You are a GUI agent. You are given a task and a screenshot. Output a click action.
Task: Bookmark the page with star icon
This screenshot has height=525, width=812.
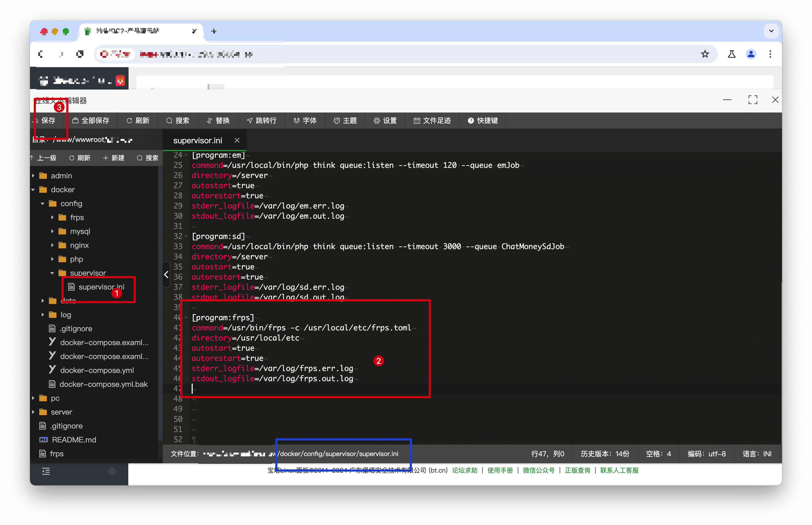click(705, 54)
